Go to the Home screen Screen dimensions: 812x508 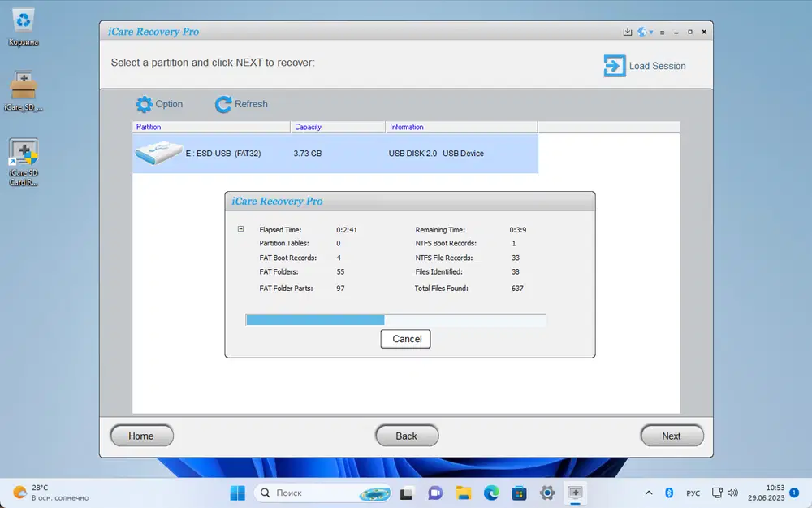pos(141,436)
